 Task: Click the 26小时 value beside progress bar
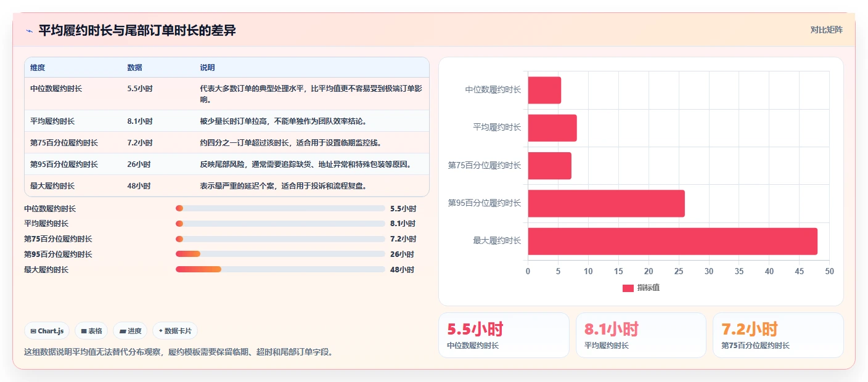(x=402, y=254)
